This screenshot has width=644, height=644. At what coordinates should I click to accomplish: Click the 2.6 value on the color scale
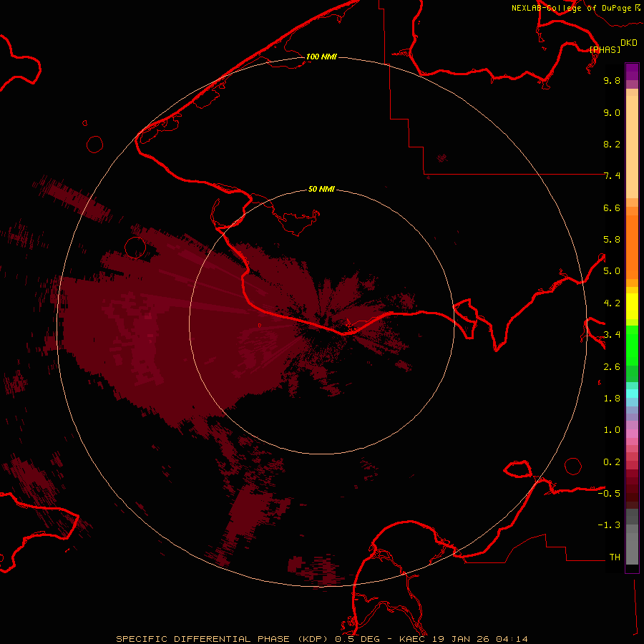pos(612,367)
